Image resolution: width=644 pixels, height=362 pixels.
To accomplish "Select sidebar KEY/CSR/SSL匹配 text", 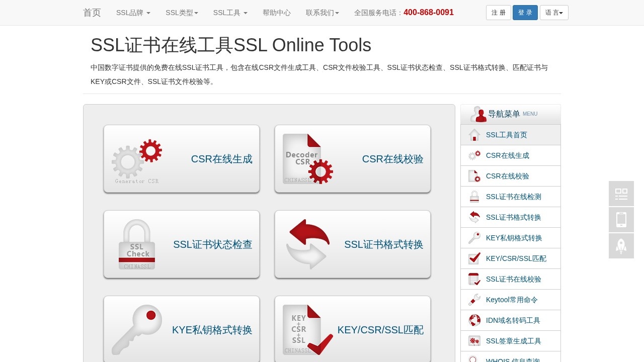I will pyautogui.click(x=516, y=258).
